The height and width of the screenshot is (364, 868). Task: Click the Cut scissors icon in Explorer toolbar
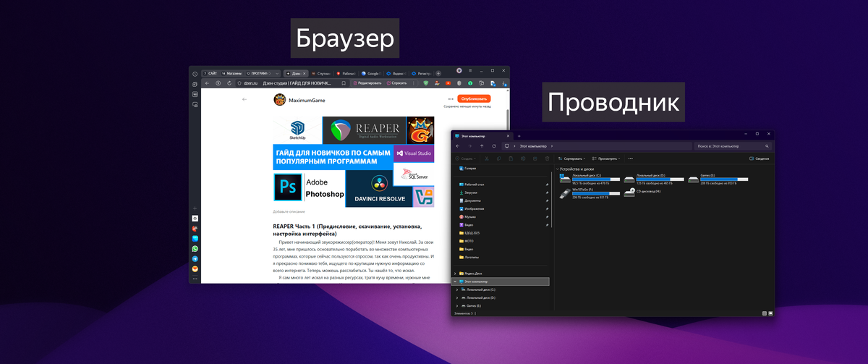(x=487, y=158)
